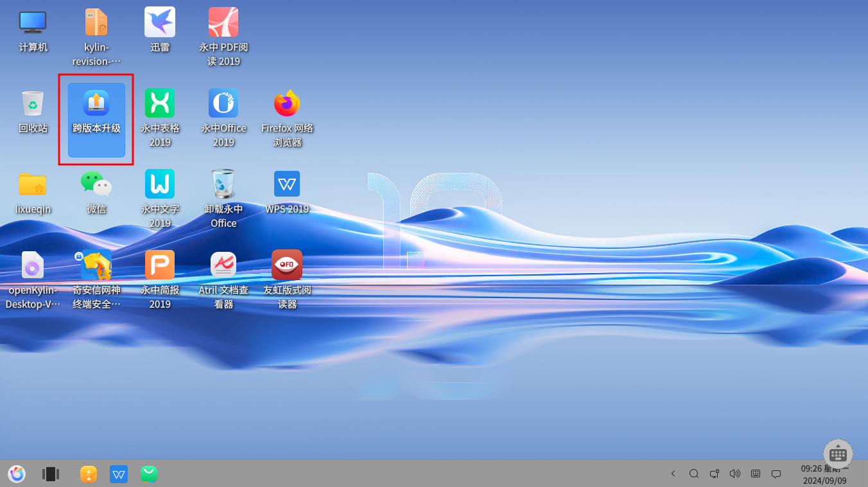Open the network status tray icon
Image resolution: width=868 pixels, height=487 pixels.
coord(715,474)
